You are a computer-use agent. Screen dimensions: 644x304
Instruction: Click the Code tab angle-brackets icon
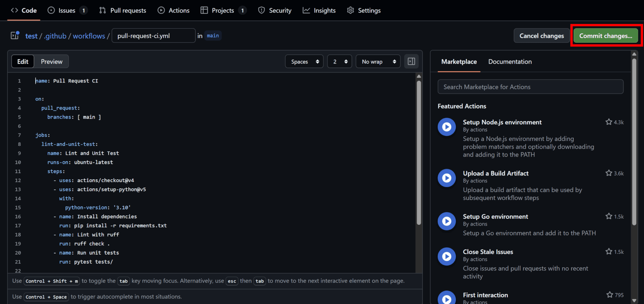tap(14, 10)
